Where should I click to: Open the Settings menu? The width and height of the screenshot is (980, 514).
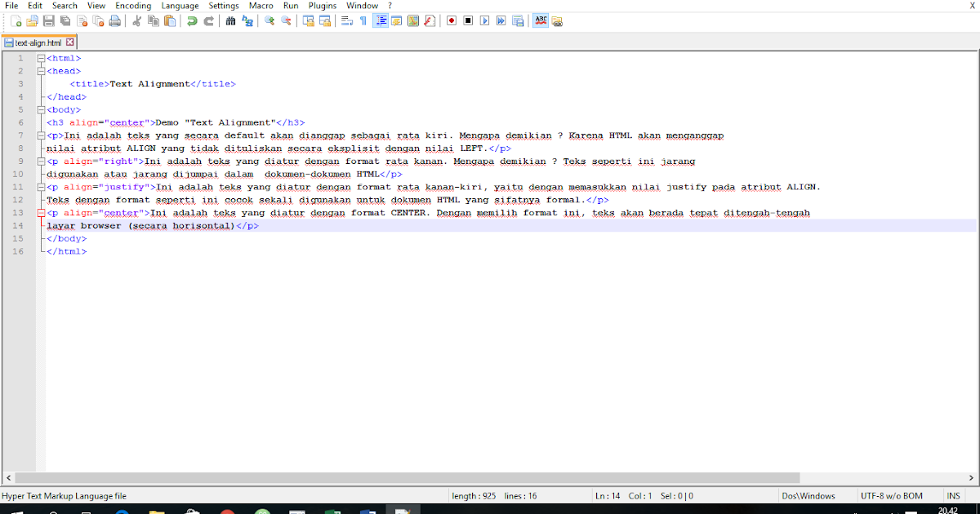pos(224,6)
